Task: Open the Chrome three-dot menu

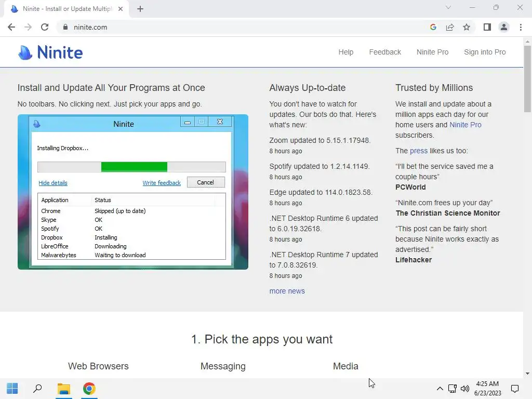Action: 521,27
